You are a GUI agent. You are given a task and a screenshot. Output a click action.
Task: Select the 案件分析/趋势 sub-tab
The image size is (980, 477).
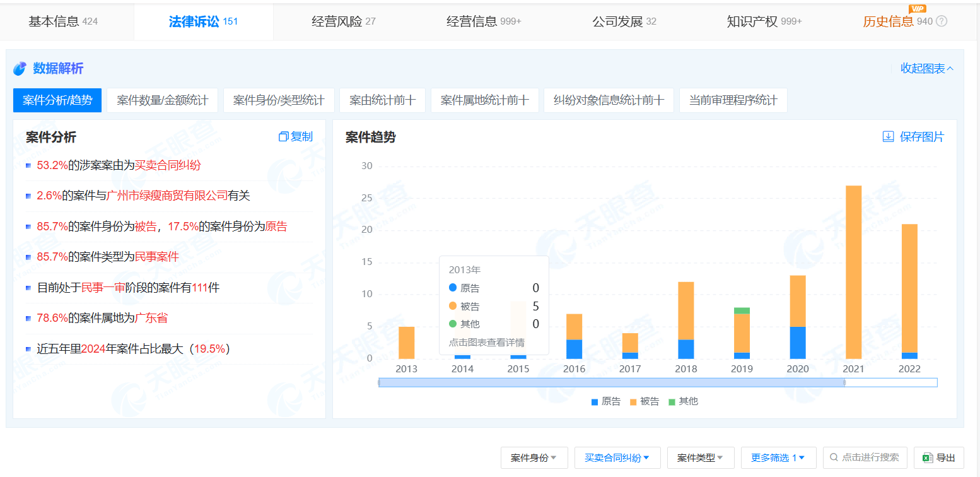coord(57,100)
